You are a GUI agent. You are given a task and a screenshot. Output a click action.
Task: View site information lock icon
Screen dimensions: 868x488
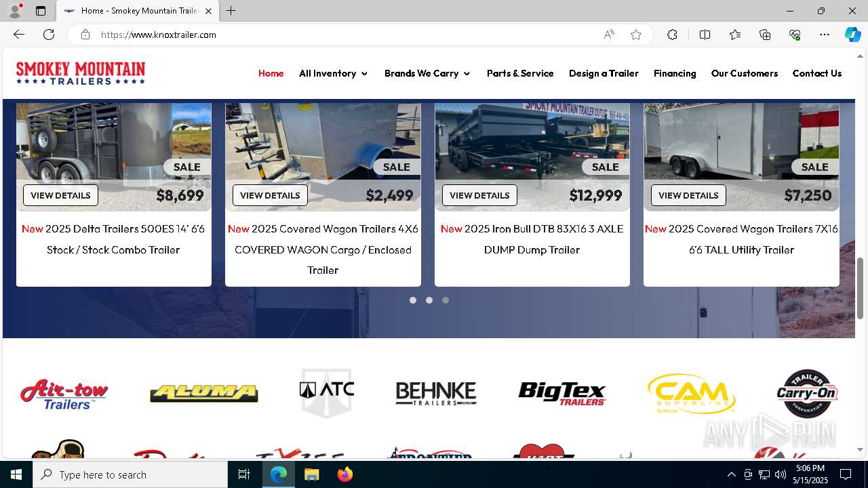pos(85,35)
